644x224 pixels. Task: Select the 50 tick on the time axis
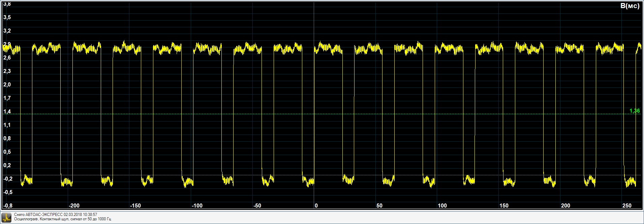379,206
